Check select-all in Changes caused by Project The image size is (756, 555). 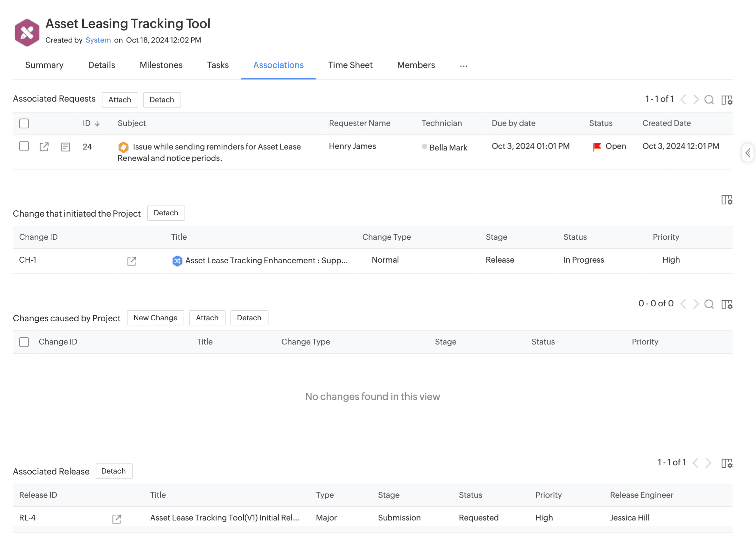coord(24,342)
